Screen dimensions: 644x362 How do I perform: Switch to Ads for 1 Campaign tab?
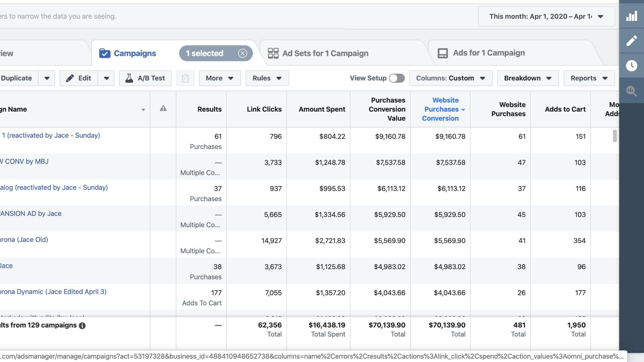coord(488,53)
